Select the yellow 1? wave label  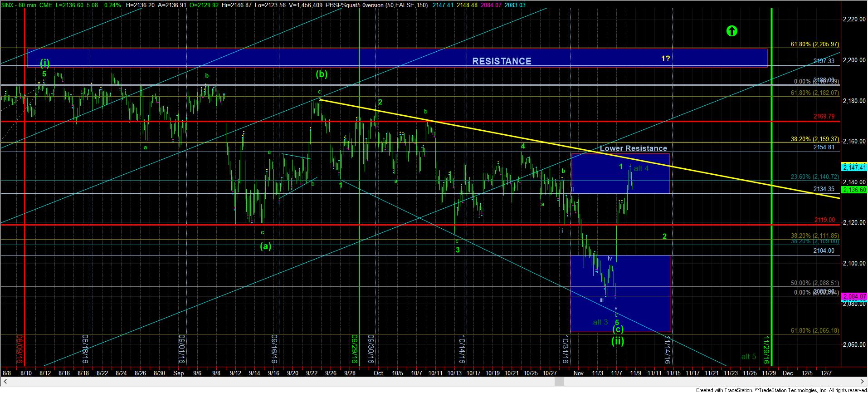[x=665, y=58]
